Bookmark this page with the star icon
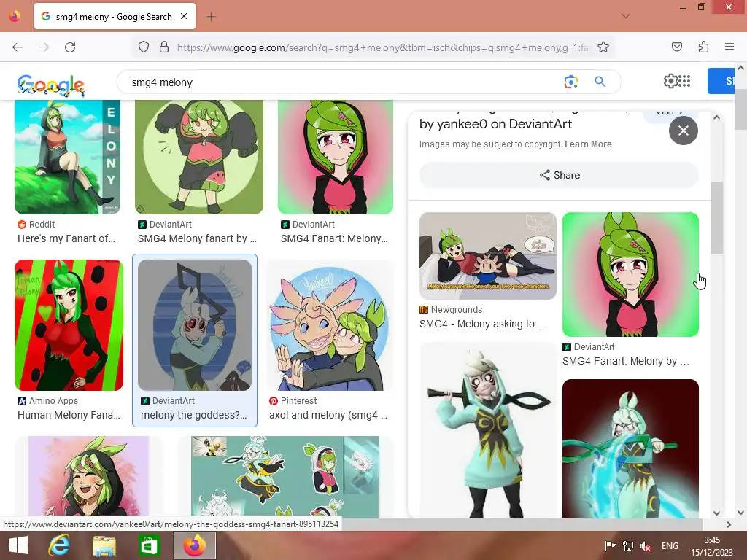Viewport: 747px width, 560px height. click(603, 47)
